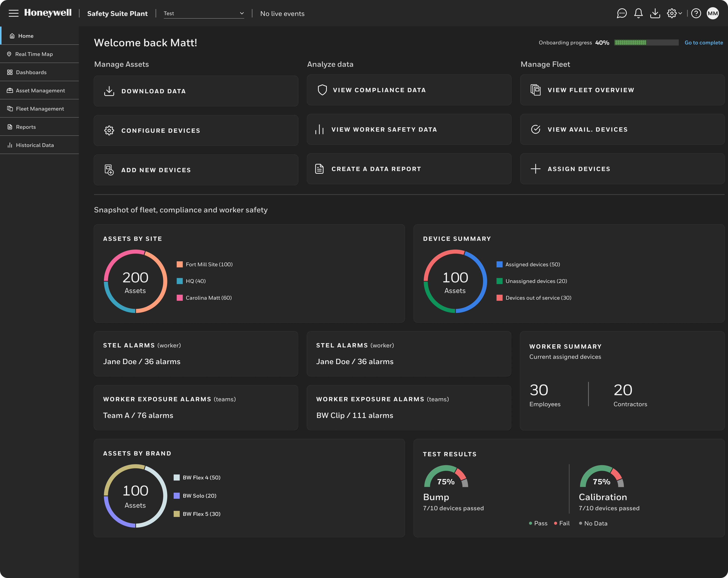Viewport: 728px width, 578px height.
Task: Select Historical Data in sidebar
Action: (35, 145)
